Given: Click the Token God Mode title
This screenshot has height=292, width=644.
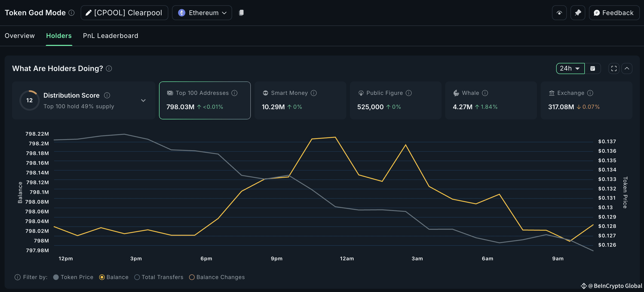Looking at the screenshot, I should pos(35,13).
